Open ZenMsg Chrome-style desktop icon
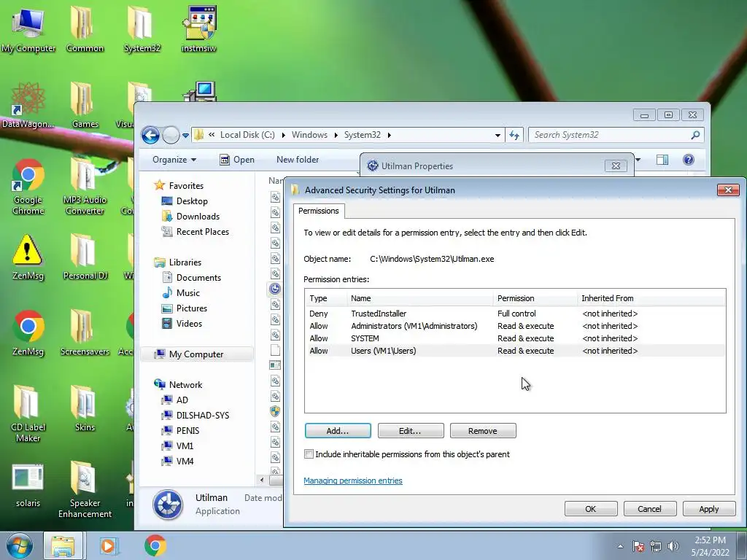Screen dimensions: 747x560 [x=28, y=333]
